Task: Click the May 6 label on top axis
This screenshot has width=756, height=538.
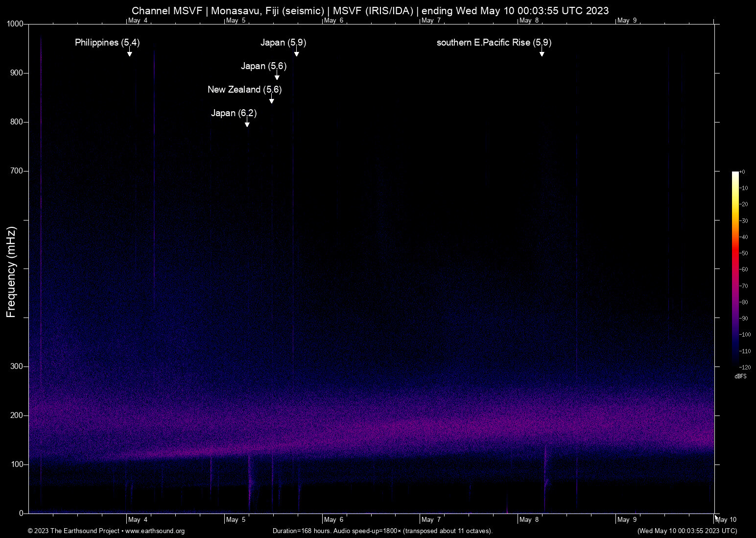Action: click(334, 21)
